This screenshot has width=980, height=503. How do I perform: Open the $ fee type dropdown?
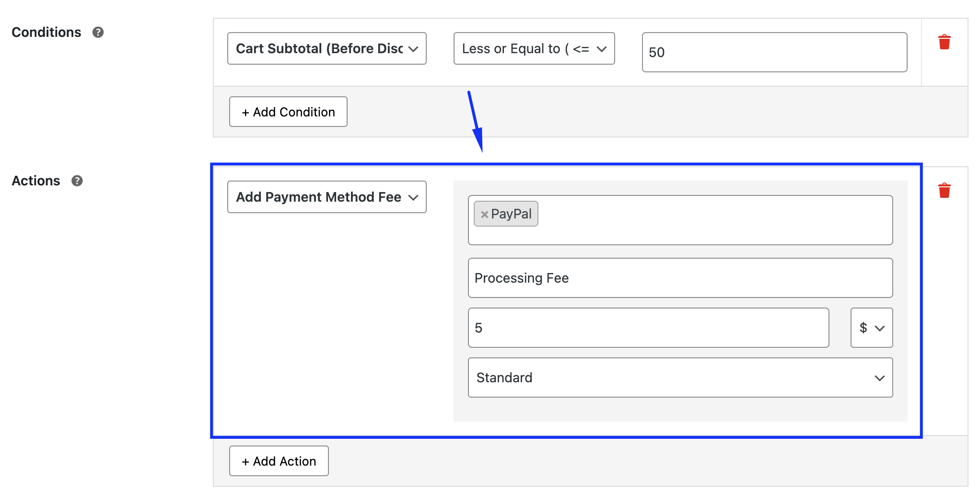click(872, 328)
